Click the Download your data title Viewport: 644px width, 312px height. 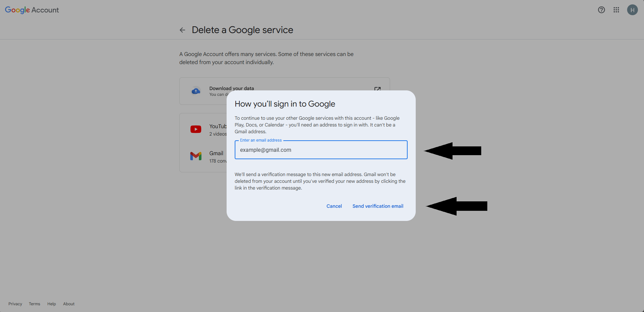(x=232, y=88)
